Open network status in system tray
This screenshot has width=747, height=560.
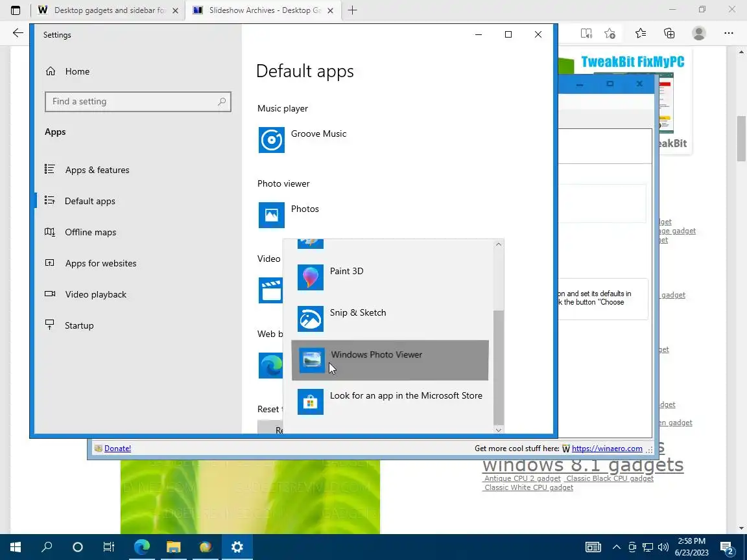coord(647,546)
